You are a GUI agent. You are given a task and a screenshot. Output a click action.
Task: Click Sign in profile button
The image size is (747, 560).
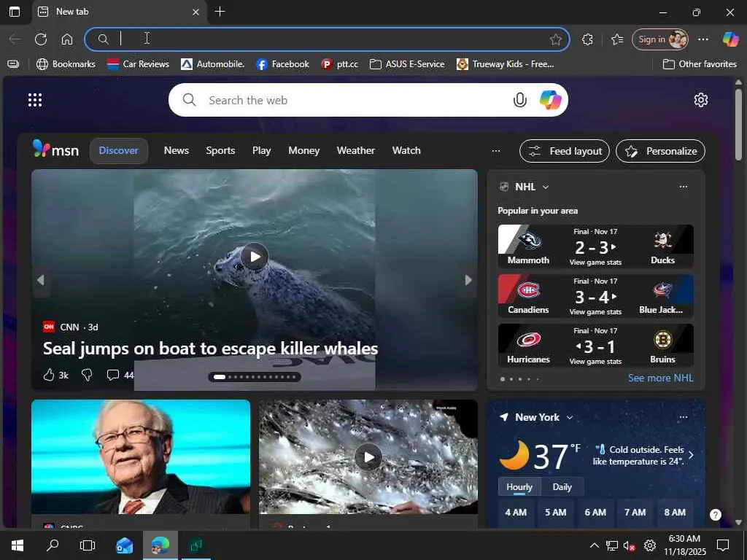pyautogui.click(x=659, y=39)
